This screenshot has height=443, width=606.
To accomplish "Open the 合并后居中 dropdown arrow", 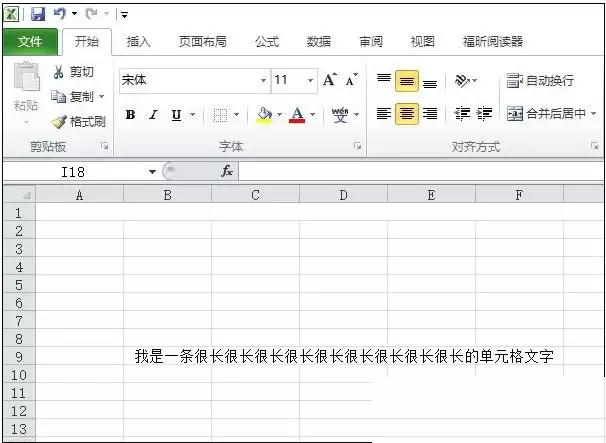I will click(x=594, y=114).
